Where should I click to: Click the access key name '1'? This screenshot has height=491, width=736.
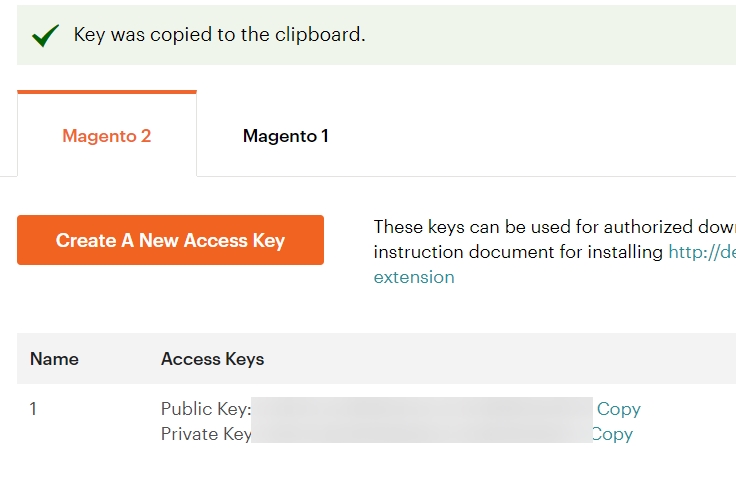pyautogui.click(x=33, y=409)
